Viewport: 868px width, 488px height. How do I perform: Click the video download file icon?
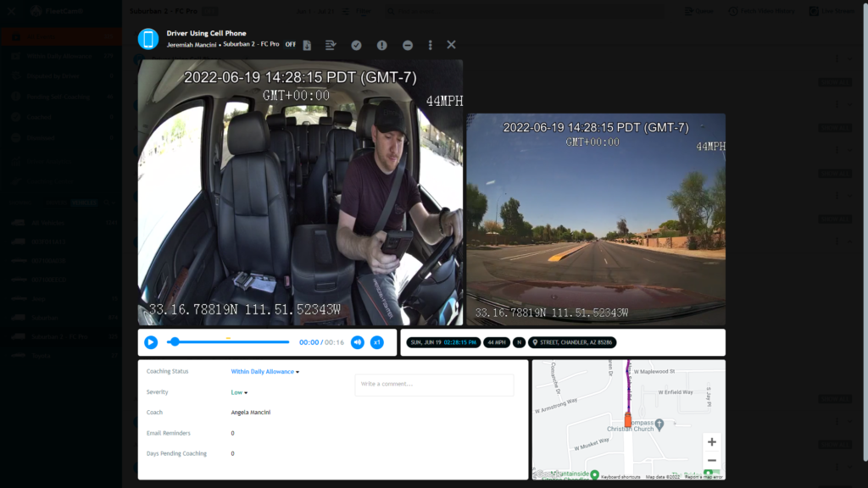[x=307, y=45]
